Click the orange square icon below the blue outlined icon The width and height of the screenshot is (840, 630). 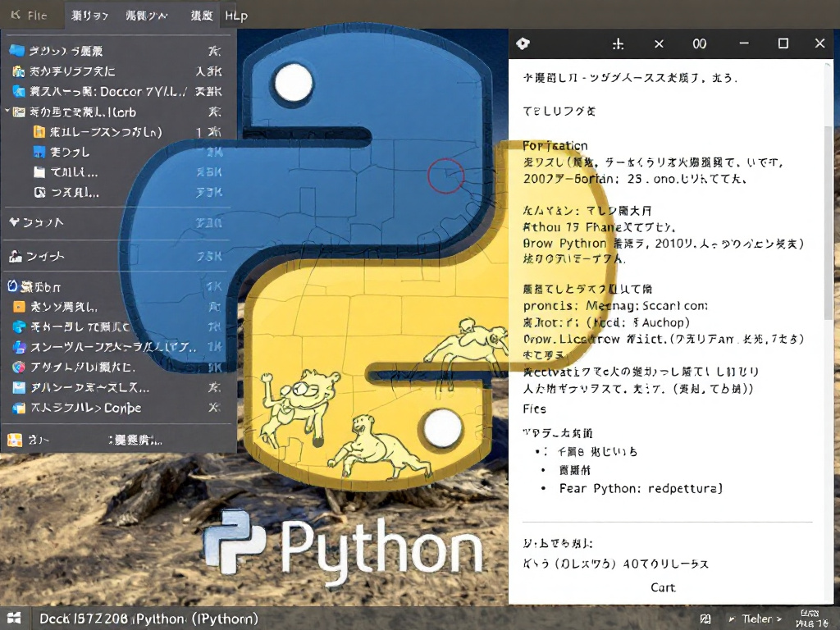19,307
